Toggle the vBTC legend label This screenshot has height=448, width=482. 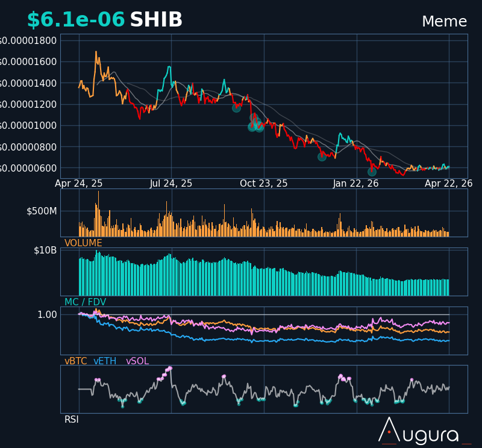coord(75,361)
